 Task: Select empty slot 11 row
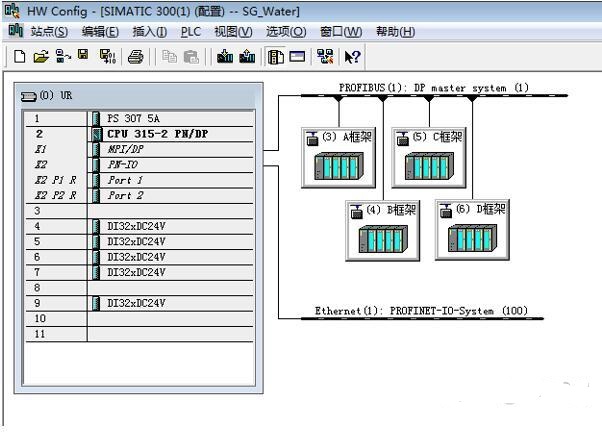[139, 334]
